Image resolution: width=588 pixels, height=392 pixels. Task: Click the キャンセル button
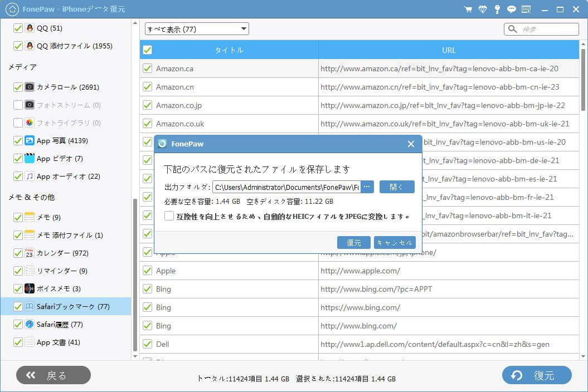point(395,242)
